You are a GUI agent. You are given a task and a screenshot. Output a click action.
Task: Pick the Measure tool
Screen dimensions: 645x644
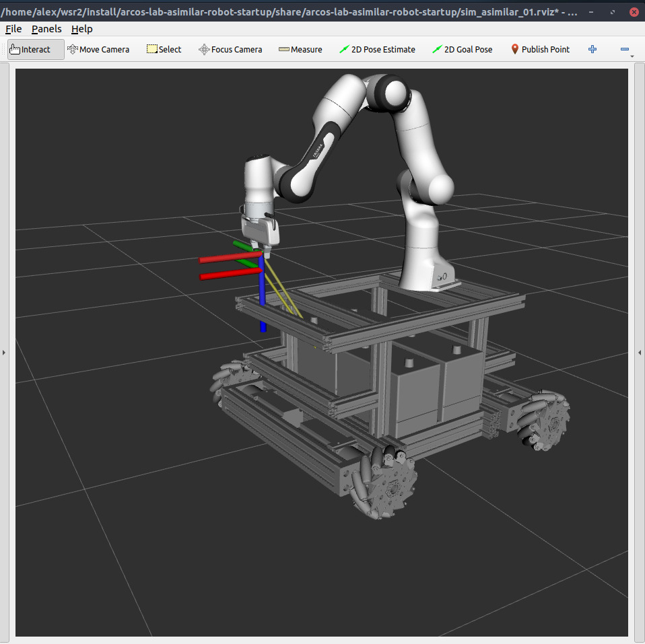pyautogui.click(x=300, y=49)
